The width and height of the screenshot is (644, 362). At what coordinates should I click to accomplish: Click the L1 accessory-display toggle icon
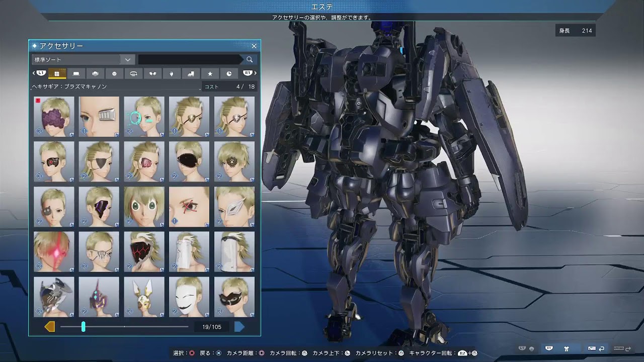526,348
